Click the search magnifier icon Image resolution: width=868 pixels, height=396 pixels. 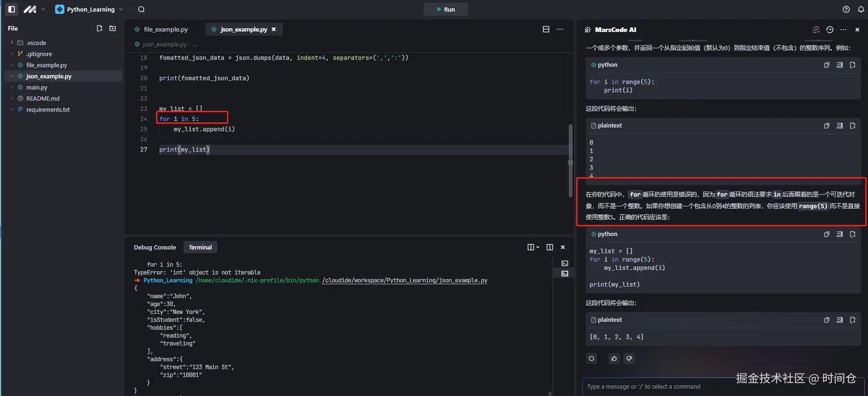click(x=141, y=9)
